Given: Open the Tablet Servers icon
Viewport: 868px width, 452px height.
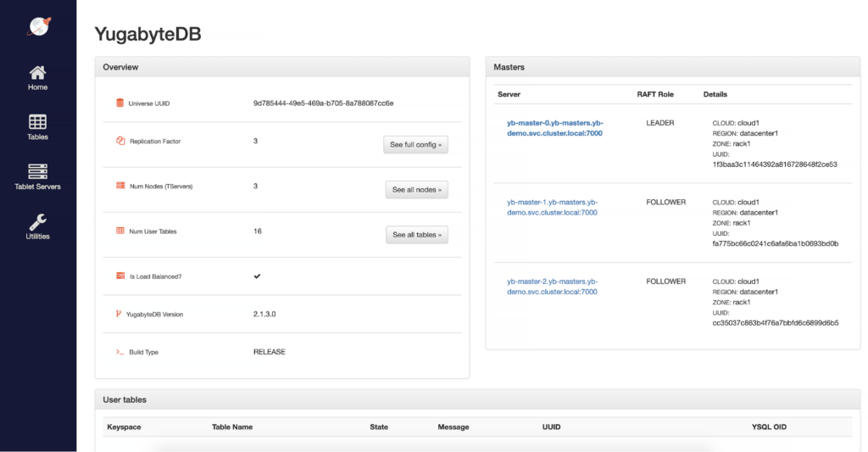Looking at the screenshot, I should (x=37, y=171).
